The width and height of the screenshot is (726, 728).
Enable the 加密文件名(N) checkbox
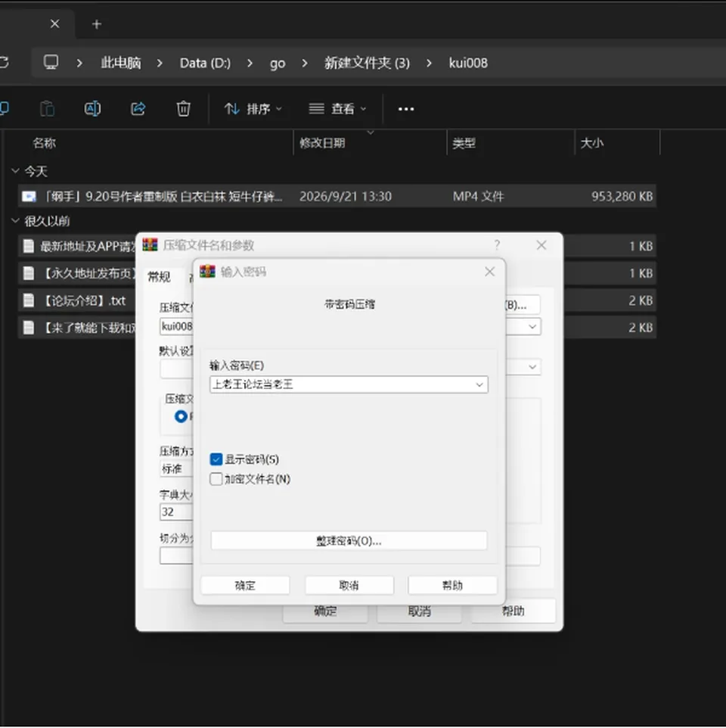216,479
